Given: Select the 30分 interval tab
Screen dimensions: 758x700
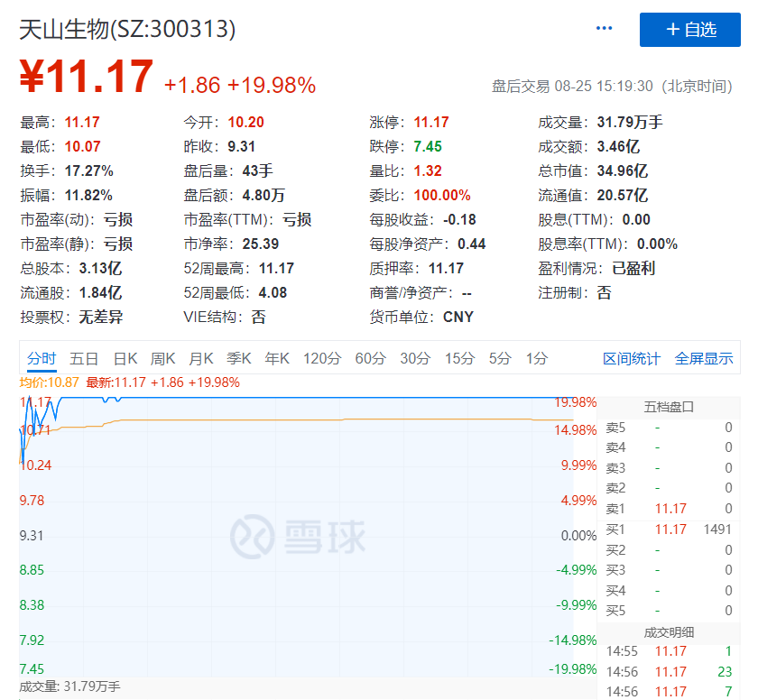Looking at the screenshot, I should (415, 358).
